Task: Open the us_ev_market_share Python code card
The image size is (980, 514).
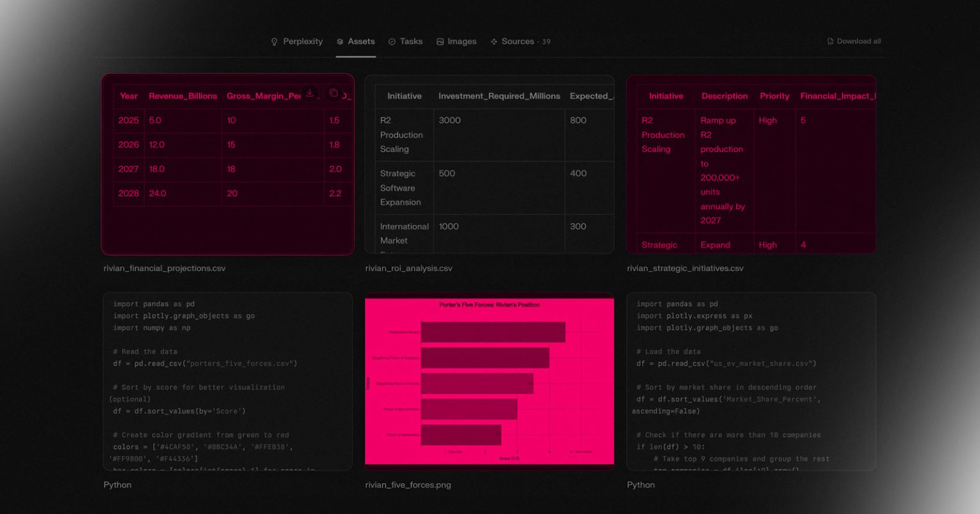Action: pyautogui.click(x=751, y=381)
